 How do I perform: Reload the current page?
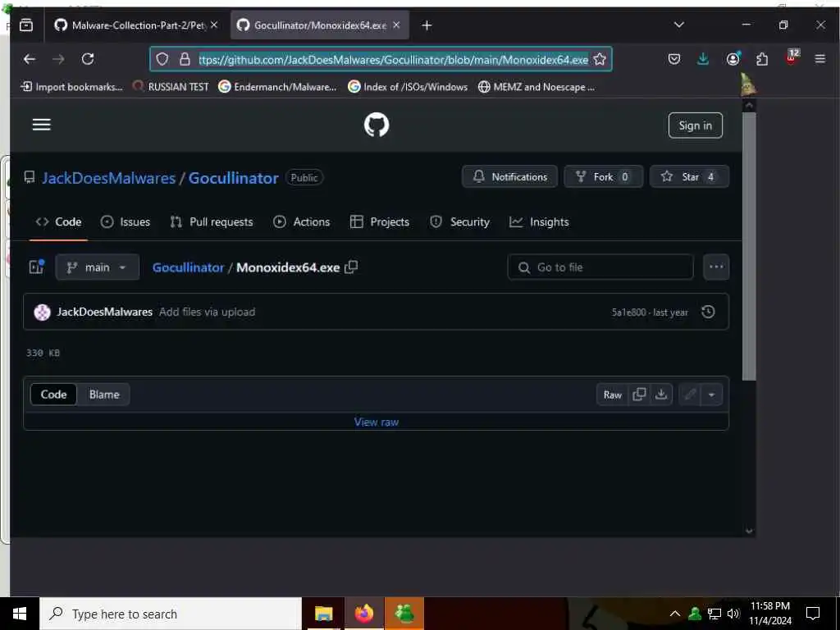point(88,59)
